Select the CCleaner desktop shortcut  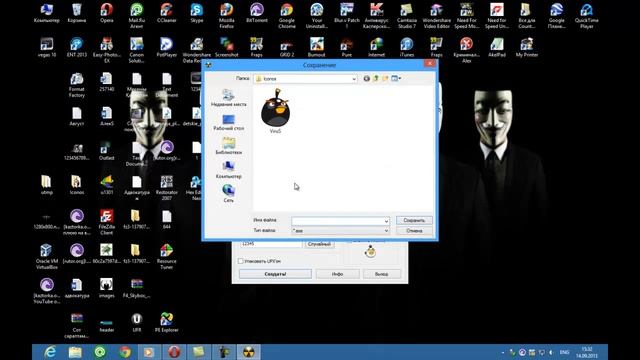(x=167, y=13)
